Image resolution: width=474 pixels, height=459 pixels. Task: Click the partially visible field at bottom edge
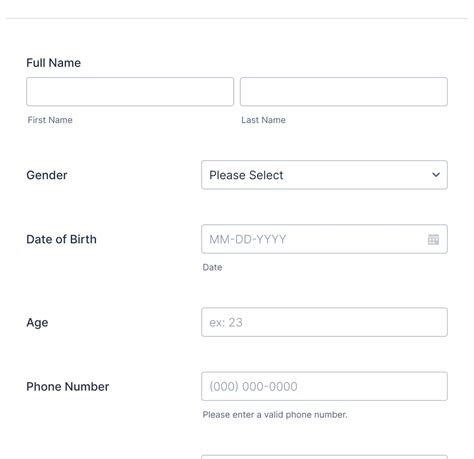(x=324, y=457)
